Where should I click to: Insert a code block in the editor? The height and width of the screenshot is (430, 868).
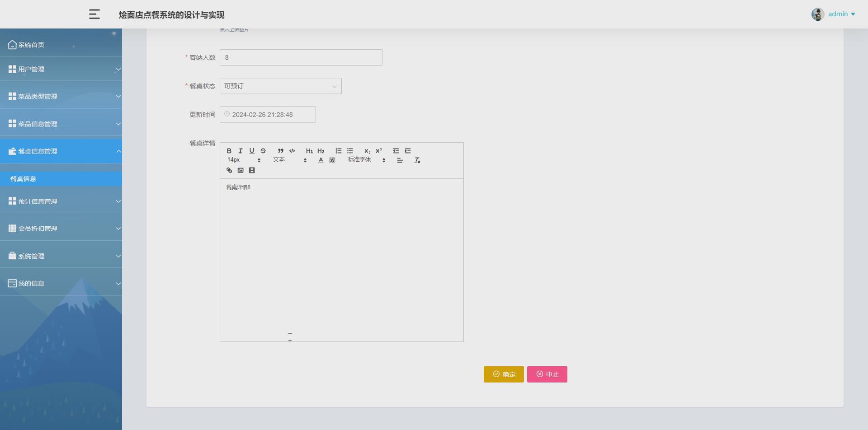click(292, 151)
